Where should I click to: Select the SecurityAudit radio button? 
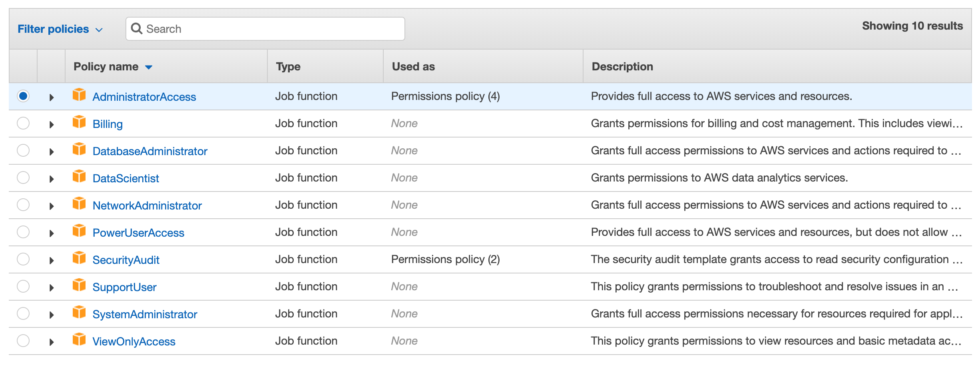coord(23,259)
